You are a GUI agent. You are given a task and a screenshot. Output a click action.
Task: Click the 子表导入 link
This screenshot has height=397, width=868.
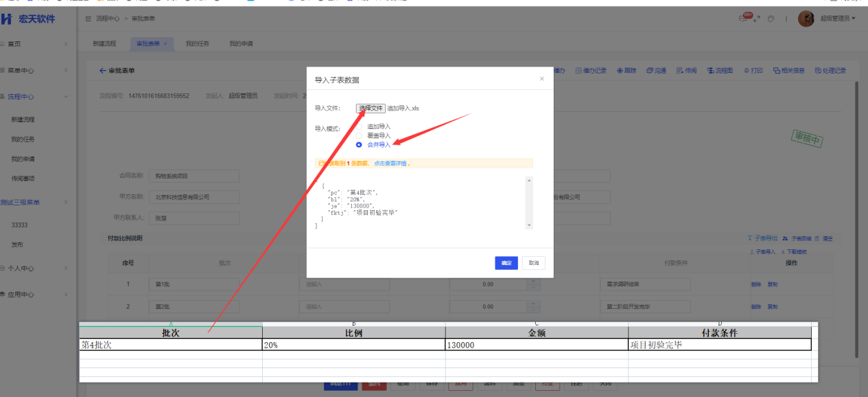[x=762, y=252]
